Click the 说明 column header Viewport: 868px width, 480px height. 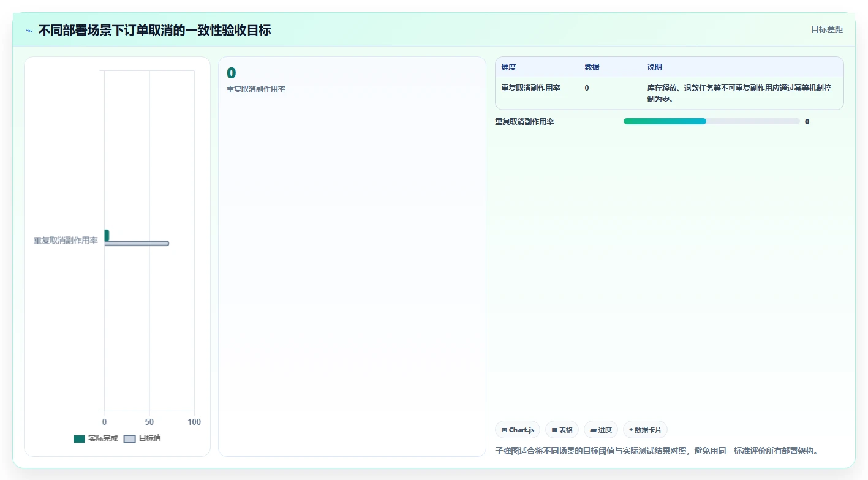coord(654,67)
